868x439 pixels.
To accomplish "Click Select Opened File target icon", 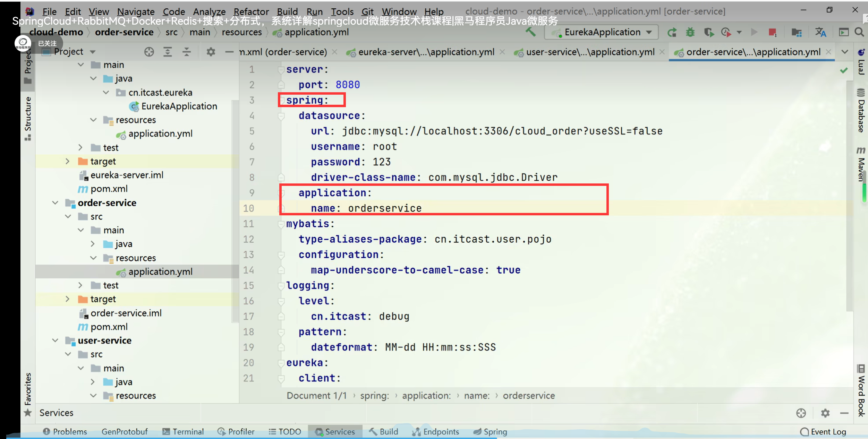I will point(149,52).
